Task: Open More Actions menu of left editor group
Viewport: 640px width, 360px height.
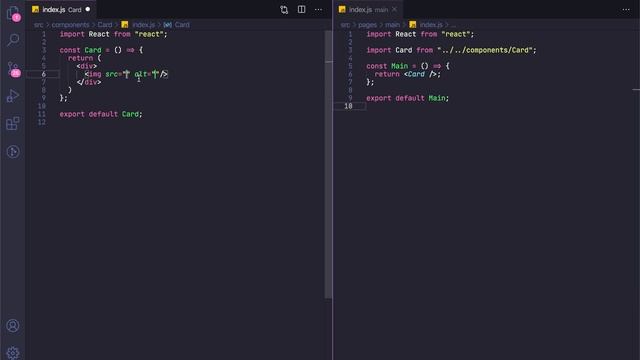Action: (x=318, y=9)
